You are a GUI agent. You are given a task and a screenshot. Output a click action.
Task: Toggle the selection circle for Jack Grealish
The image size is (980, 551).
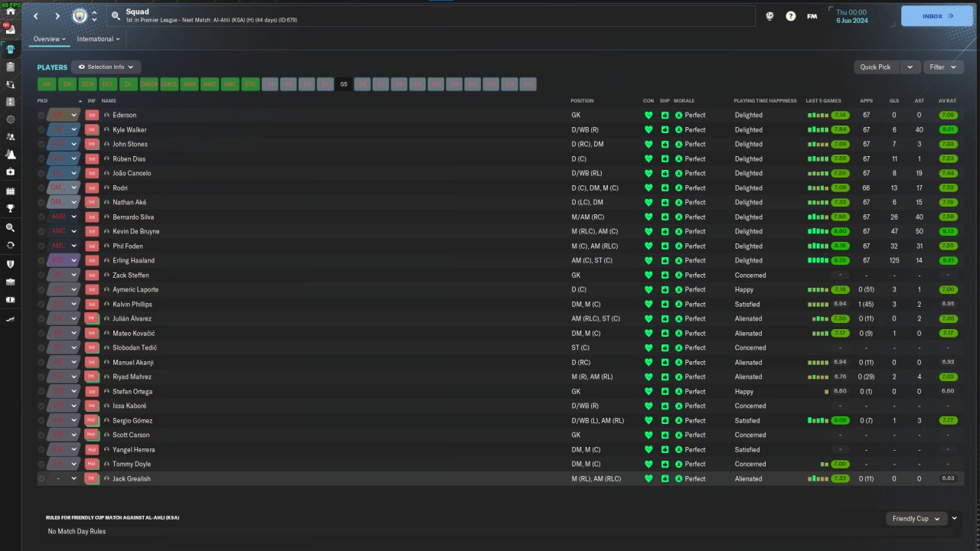coord(41,478)
